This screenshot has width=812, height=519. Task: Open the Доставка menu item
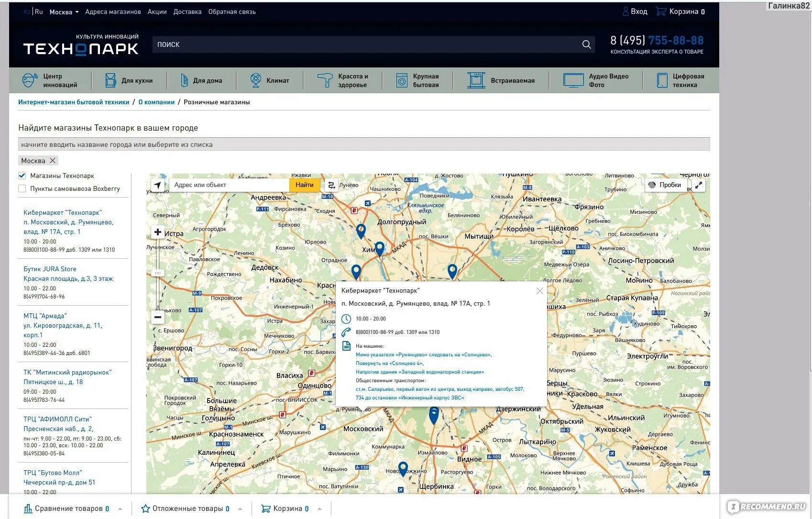[187, 12]
